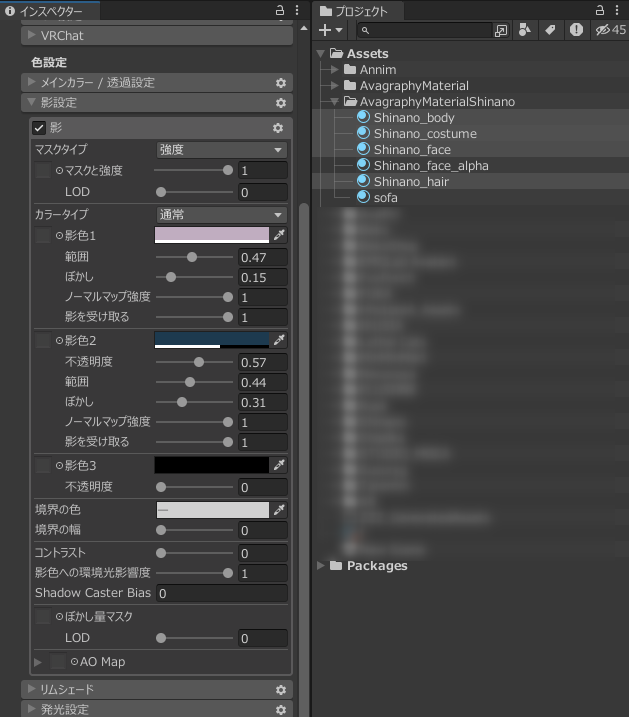Image resolution: width=629 pixels, height=717 pixels.
Task: Open the Project panel options menu
Action: coord(617,10)
